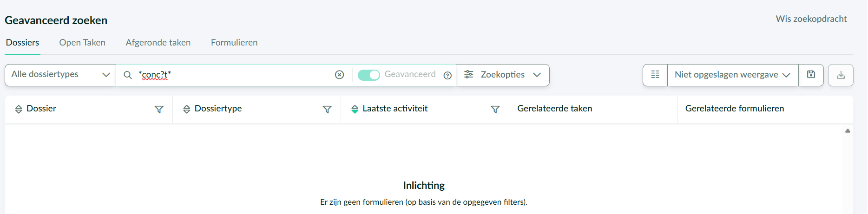Viewport: 868px width, 214px height.
Task: Go to the Formulieren tab
Action: click(x=234, y=43)
